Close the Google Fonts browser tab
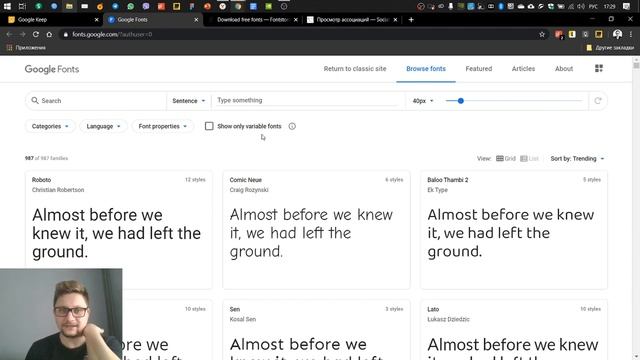 tap(196, 20)
